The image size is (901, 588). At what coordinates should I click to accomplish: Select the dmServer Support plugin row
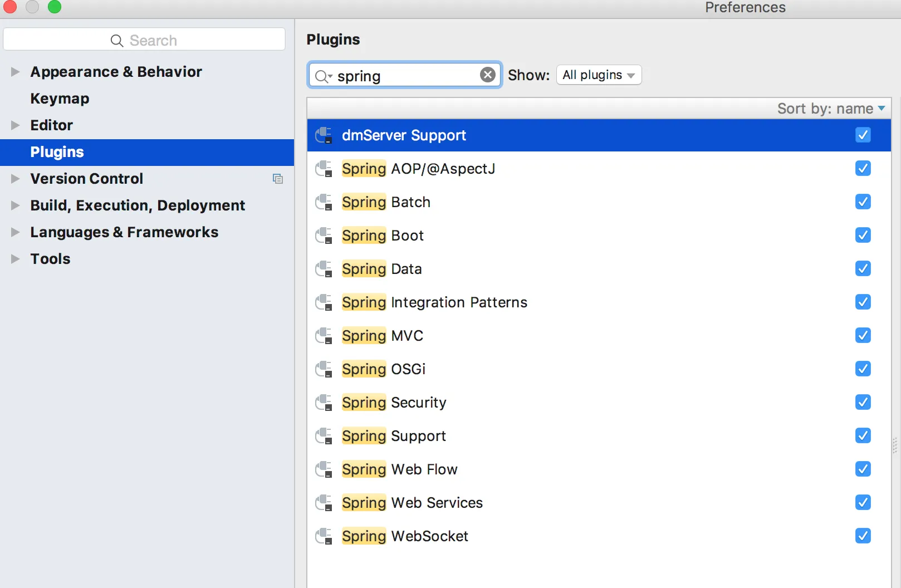[599, 135]
